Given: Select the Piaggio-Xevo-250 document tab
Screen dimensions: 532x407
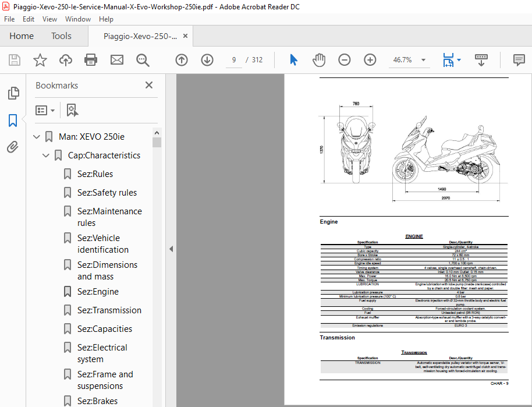Looking at the screenshot, I should 140,36.
